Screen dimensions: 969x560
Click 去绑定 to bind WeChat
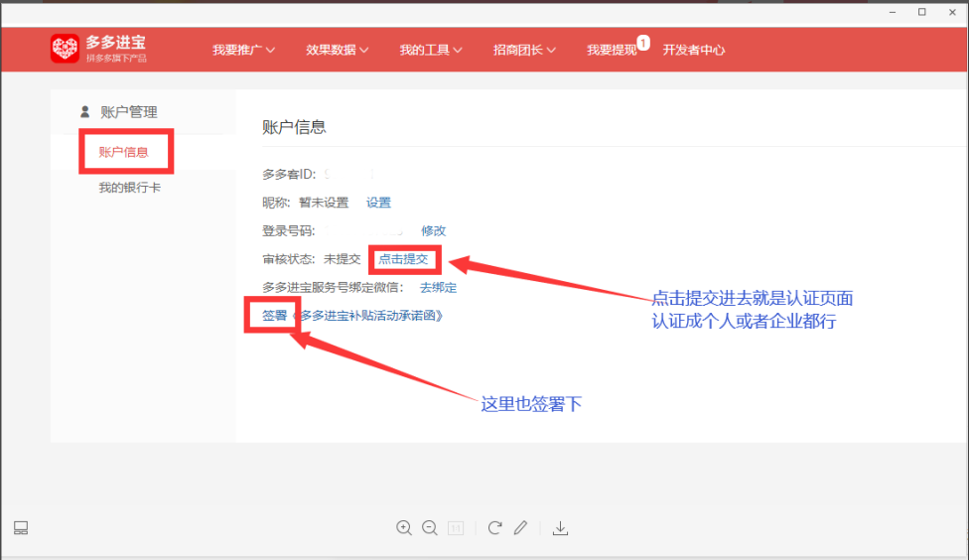point(438,287)
